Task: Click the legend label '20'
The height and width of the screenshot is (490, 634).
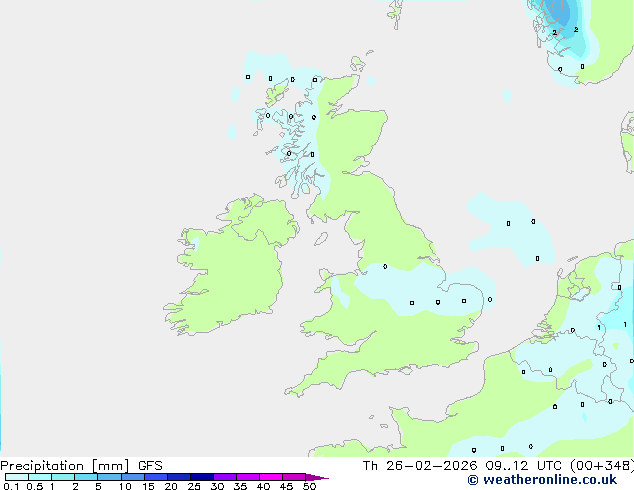Action: point(171,486)
